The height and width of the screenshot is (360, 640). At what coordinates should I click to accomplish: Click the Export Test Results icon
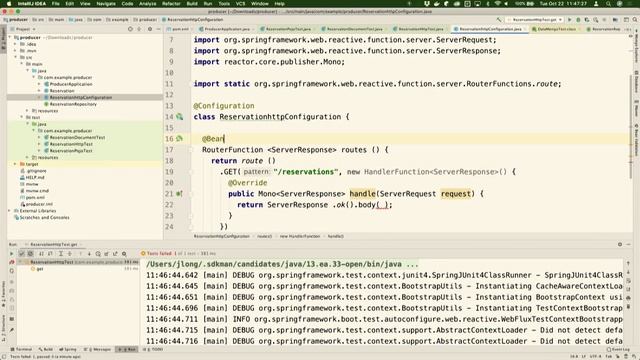click(x=115, y=253)
